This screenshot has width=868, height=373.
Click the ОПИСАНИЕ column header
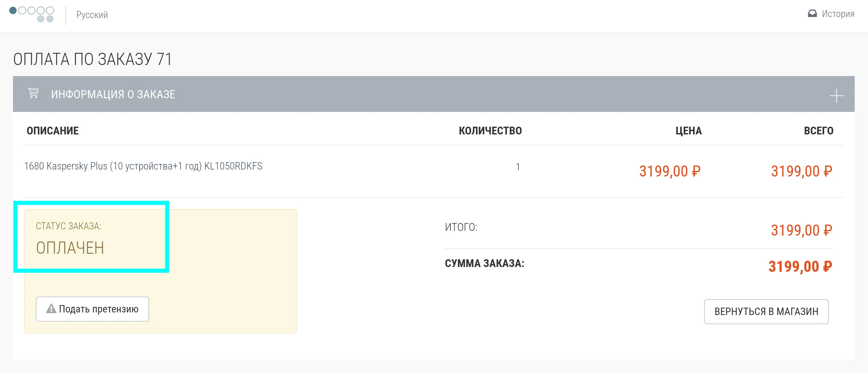click(x=53, y=131)
